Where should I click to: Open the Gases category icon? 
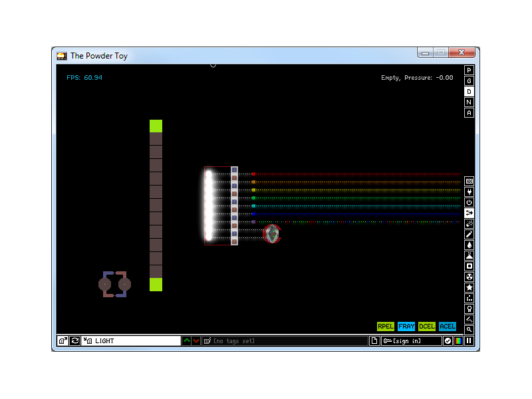click(469, 234)
